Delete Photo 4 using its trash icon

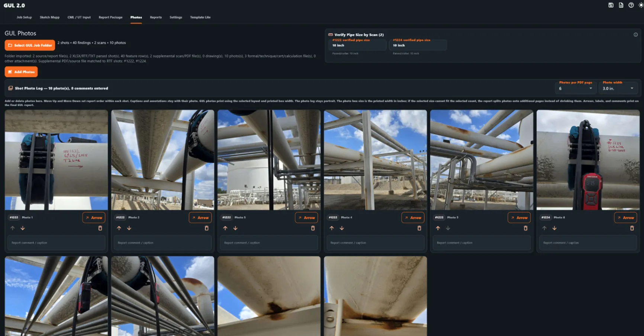(419, 228)
